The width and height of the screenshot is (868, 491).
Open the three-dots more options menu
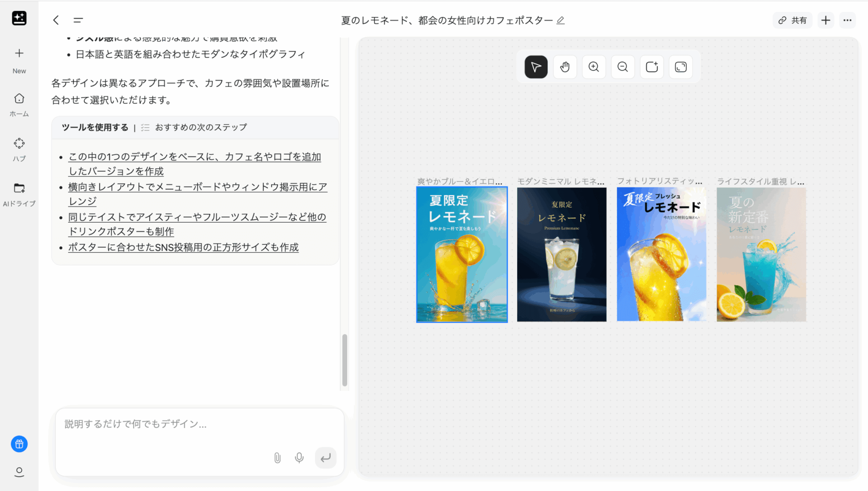coord(847,20)
